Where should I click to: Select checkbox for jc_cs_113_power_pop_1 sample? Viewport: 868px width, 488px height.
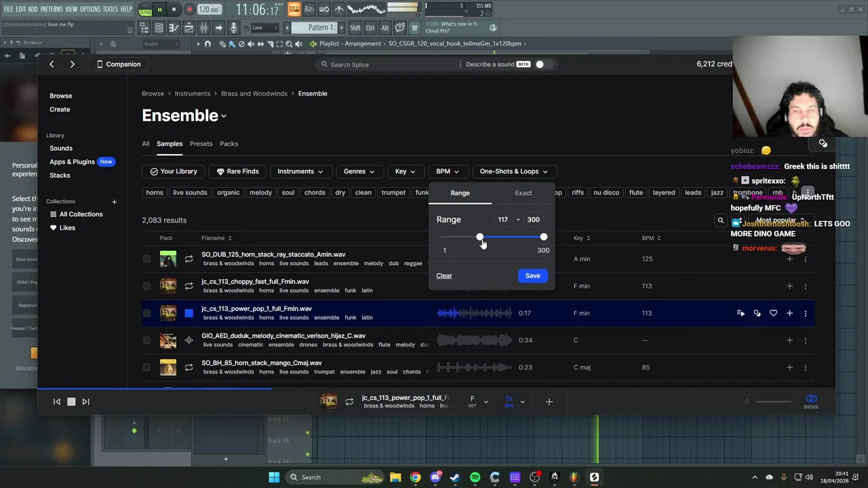click(x=146, y=313)
